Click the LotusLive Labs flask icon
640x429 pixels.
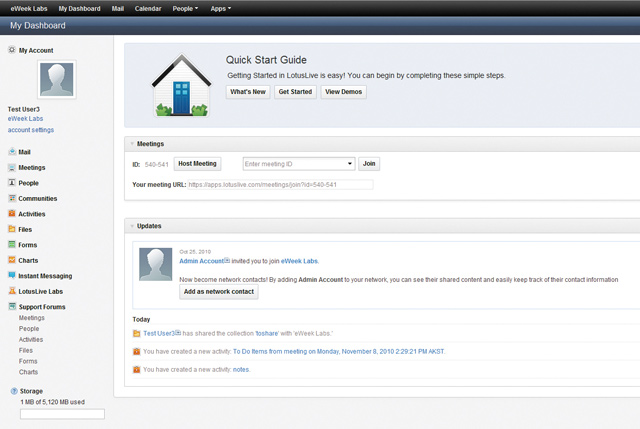pyautogui.click(x=12, y=291)
